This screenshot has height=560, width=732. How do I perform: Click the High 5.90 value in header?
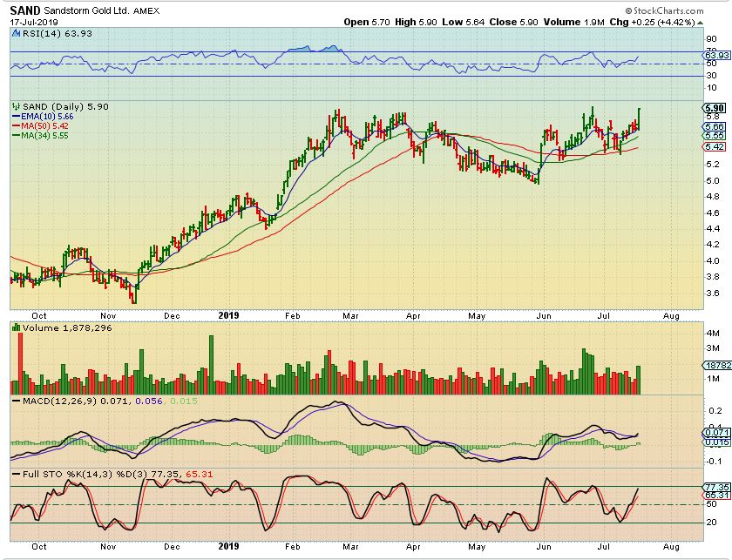click(416, 22)
